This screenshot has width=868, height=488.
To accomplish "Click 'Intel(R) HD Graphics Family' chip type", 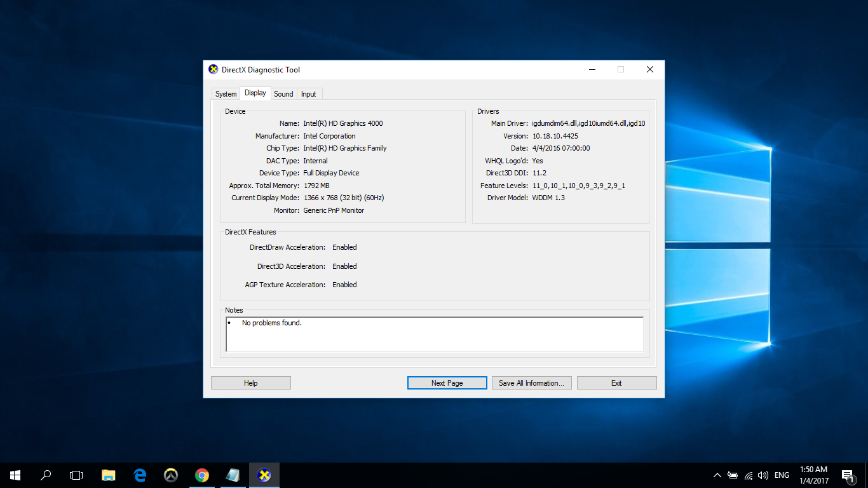I will click(x=345, y=148).
